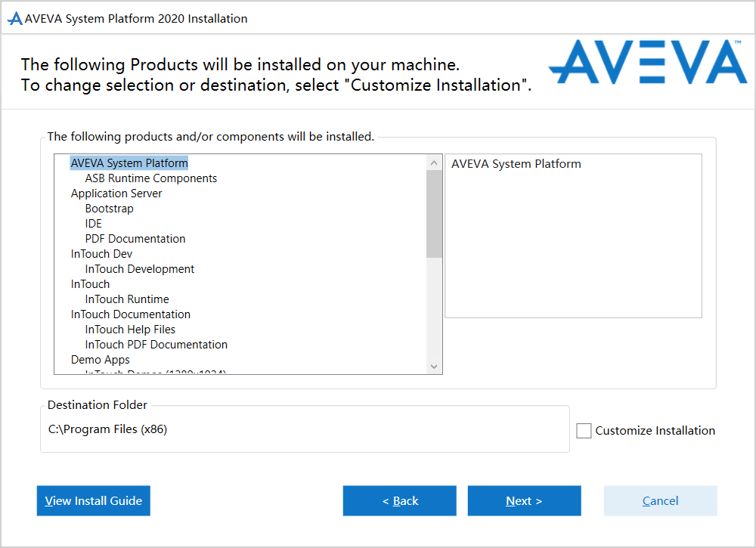Select InTouch Help Files entry
Screen dimensions: 756x548
coord(130,330)
